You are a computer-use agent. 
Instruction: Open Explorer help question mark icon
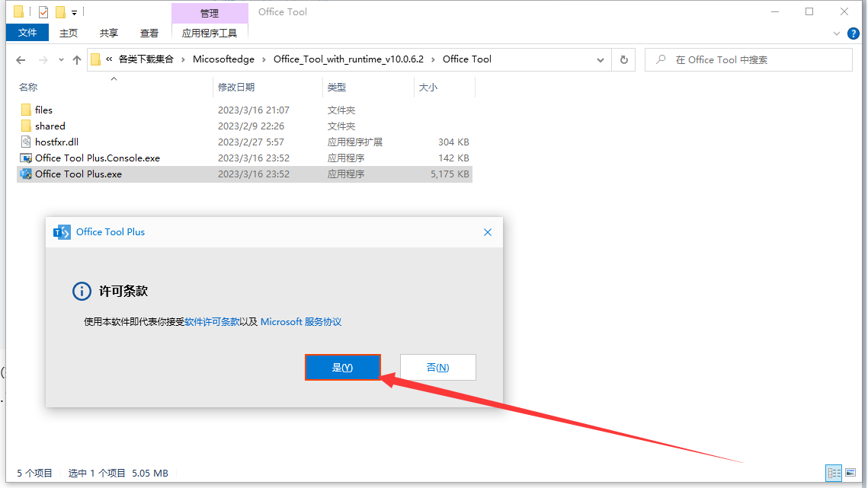[854, 33]
